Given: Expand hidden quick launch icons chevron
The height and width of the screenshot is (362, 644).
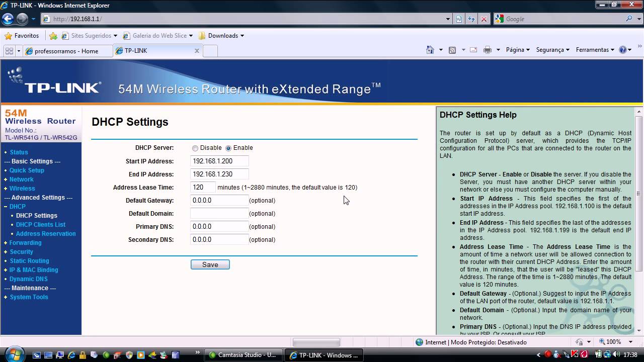Looking at the screenshot, I should point(197,352).
